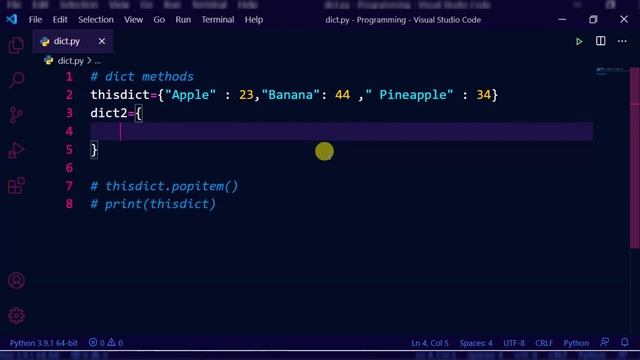Screen dimensions: 640x360
Task: Change encoding via UTF-8
Action: 514,343
